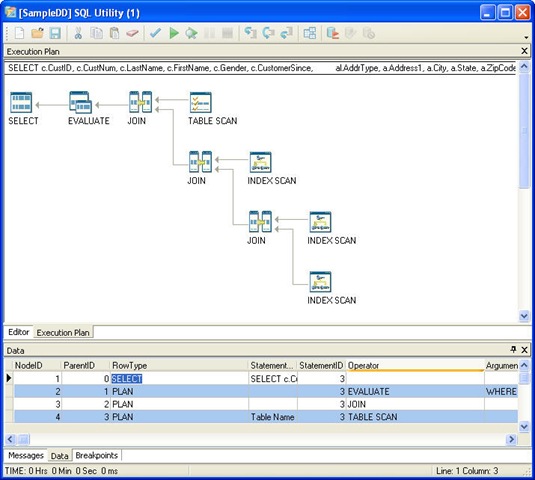Click the step into arrow icon
The width and height of the screenshot is (535, 480).
[250, 33]
